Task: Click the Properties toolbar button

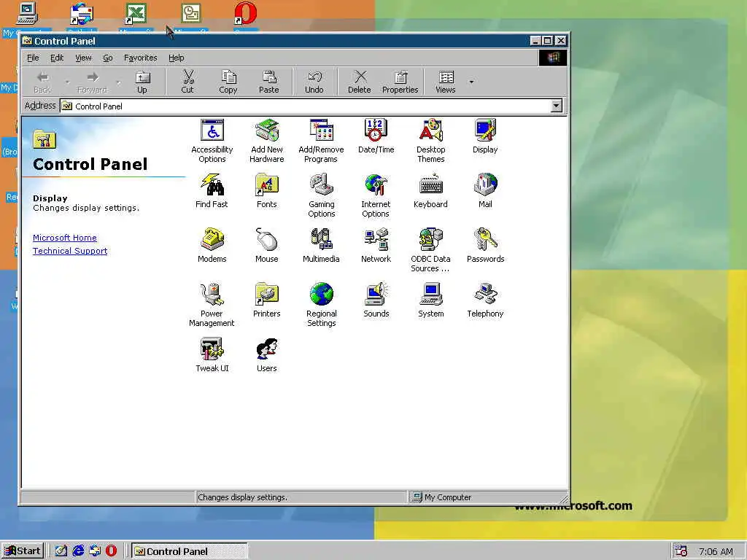Action: [400, 82]
